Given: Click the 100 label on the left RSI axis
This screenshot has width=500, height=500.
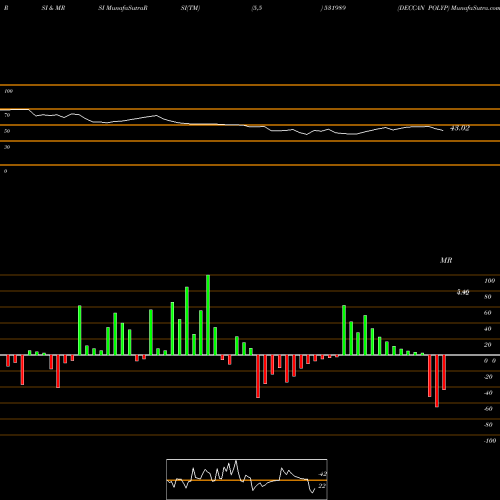Looking at the screenshot, I should (x=8, y=91).
